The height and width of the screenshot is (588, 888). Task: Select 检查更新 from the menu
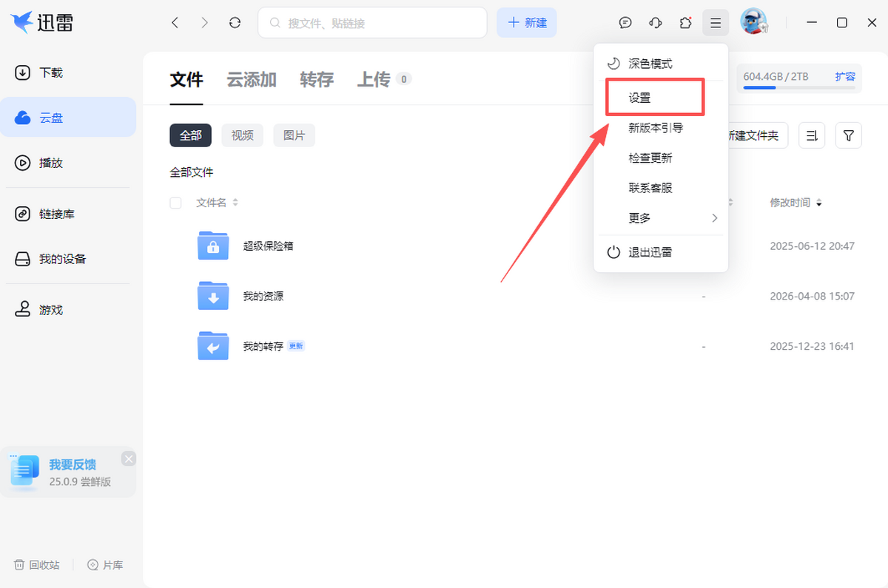point(661,158)
